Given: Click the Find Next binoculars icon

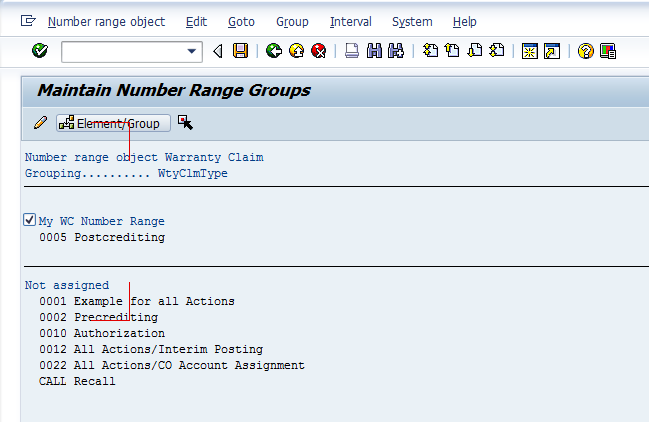Looking at the screenshot, I should point(396,51).
